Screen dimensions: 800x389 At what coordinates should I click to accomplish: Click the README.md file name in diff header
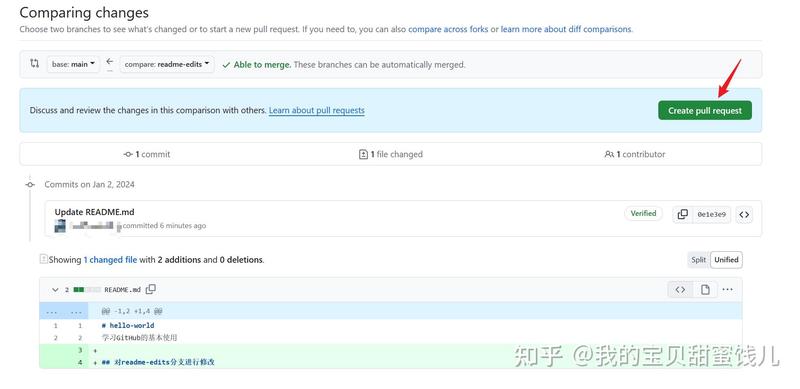point(122,290)
